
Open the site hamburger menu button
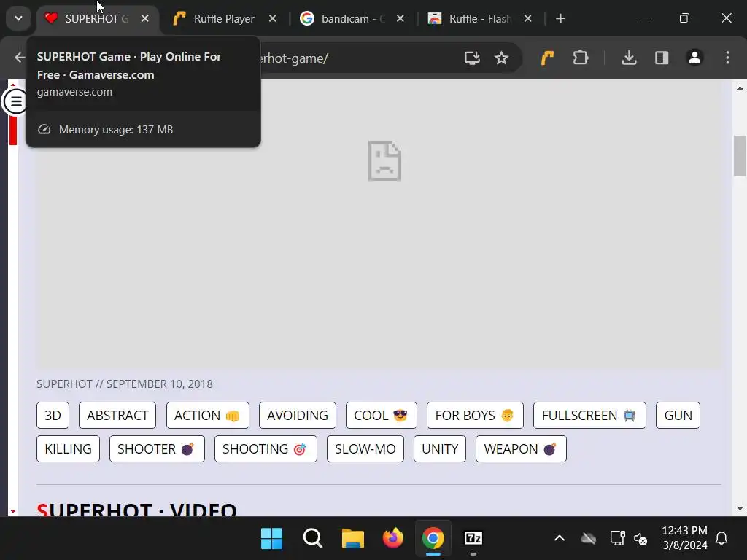point(15,101)
